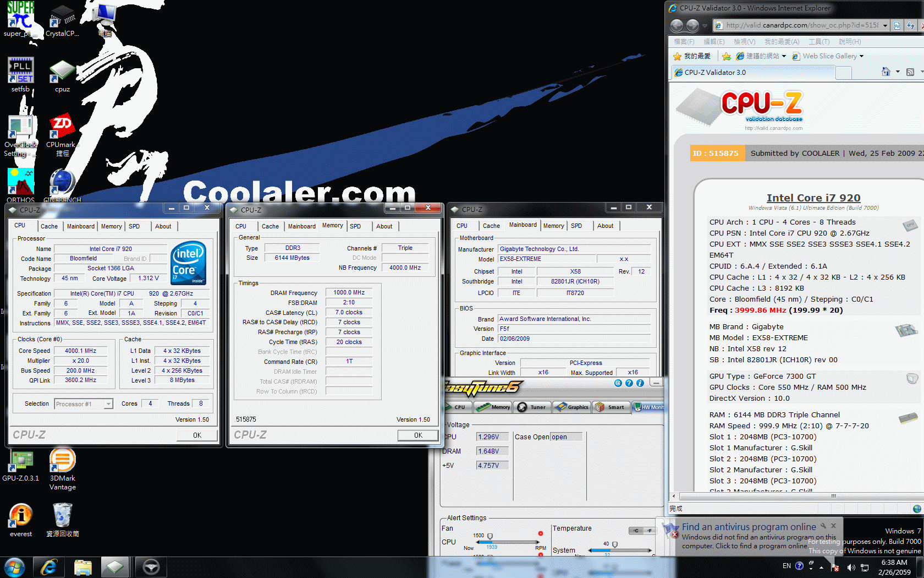Open the 檔案(F) menu in IE
Viewport: 924px width, 578px height.
tap(684, 42)
